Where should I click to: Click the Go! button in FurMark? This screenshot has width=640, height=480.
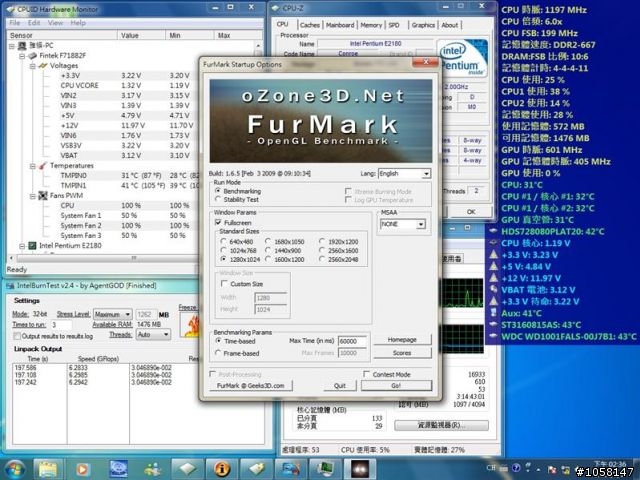[396, 385]
